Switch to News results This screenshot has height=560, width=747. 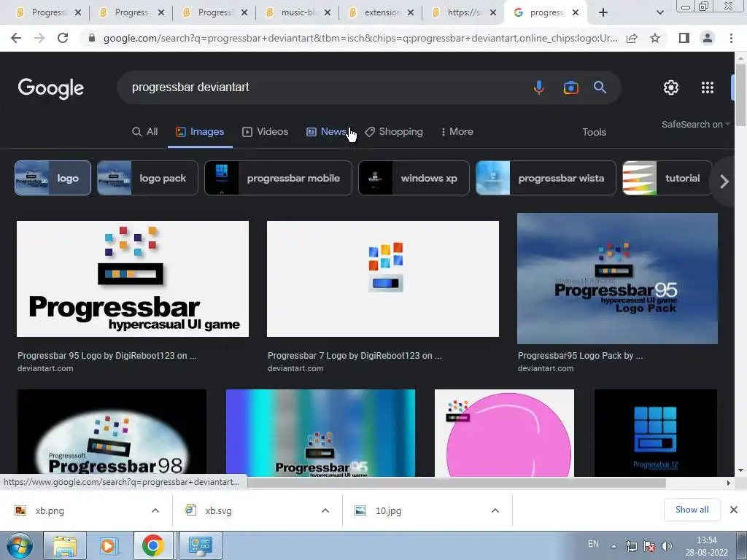pos(326,132)
